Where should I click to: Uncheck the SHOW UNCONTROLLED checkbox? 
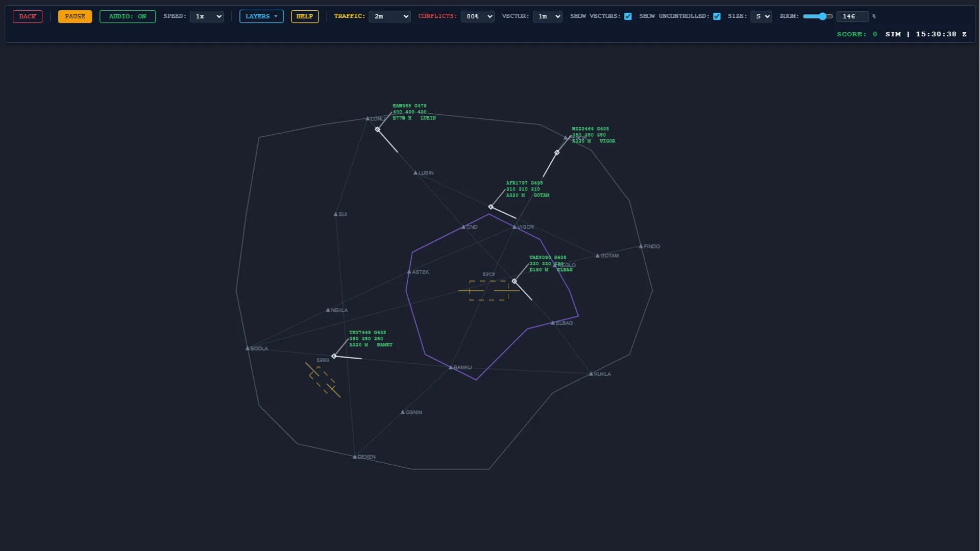pyautogui.click(x=717, y=16)
